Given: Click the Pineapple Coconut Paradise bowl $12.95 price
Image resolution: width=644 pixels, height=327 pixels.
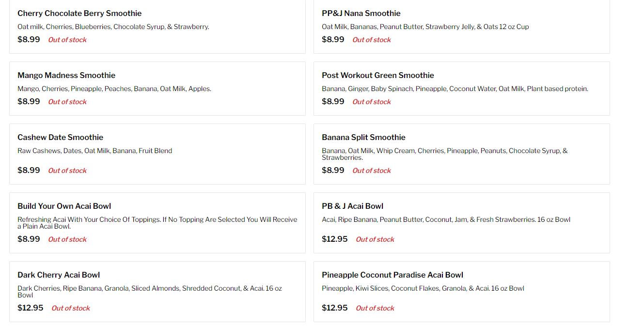Looking at the screenshot, I should click(334, 308).
